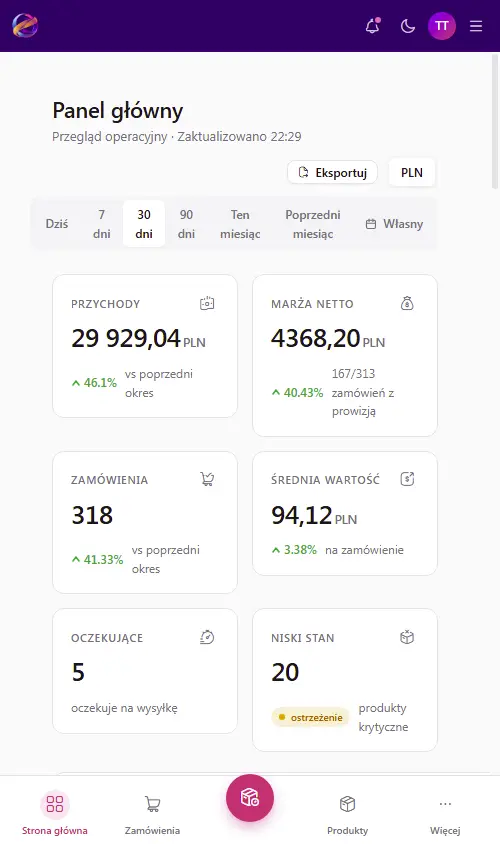The height and width of the screenshot is (844, 500).
Task: Click the low stock count 20
Action: 285,672
